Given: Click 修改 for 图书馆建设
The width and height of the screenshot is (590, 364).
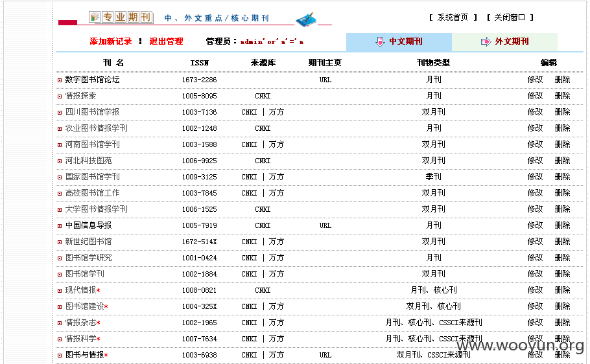Looking at the screenshot, I should (x=535, y=306).
